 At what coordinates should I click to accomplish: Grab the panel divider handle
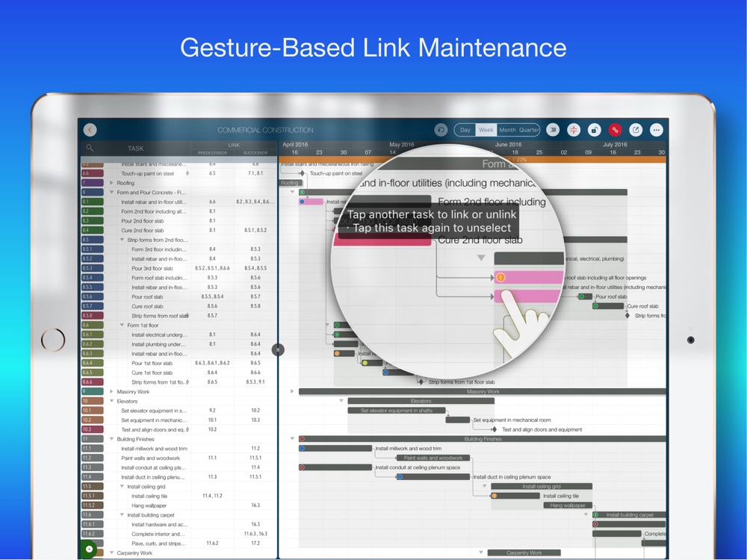point(278,349)
